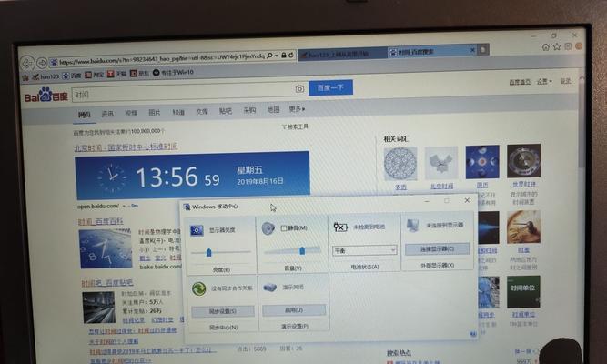Click the browser home icon
This screenshot has width=607, height=364.
(x=546, y=47)
